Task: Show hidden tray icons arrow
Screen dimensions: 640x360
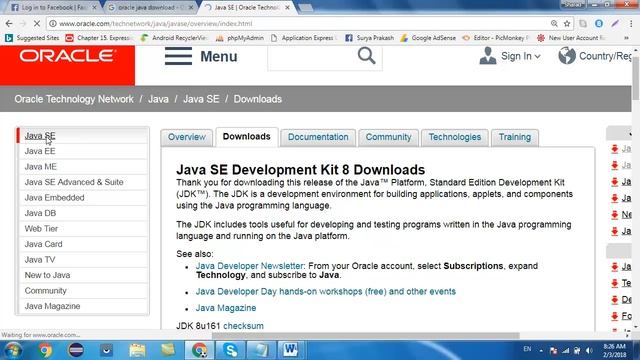Action: tap(541, 350)
